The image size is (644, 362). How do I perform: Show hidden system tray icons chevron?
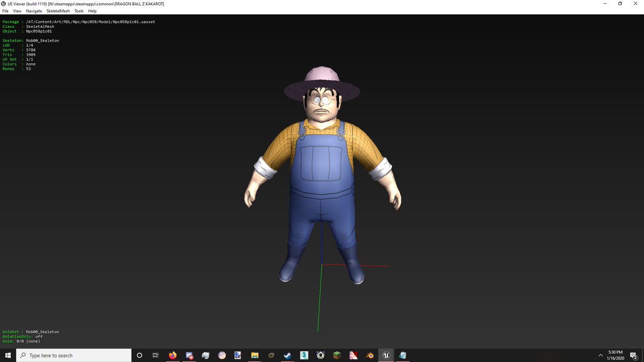click(601, 355)
